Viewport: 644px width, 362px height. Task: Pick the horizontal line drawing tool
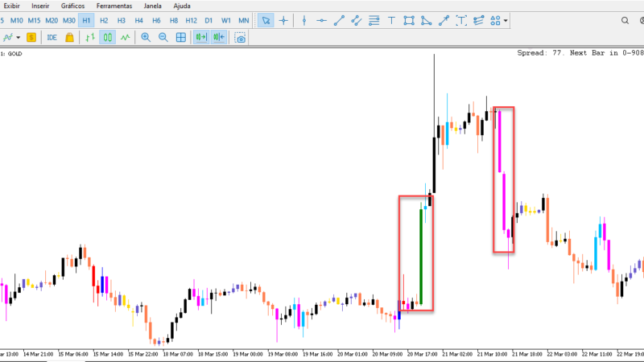point(321,21)
